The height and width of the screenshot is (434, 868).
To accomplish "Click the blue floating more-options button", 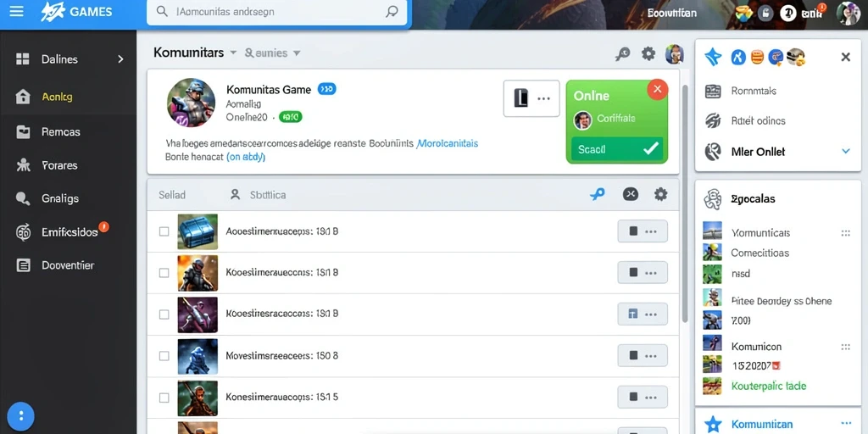I will point(21,415).
